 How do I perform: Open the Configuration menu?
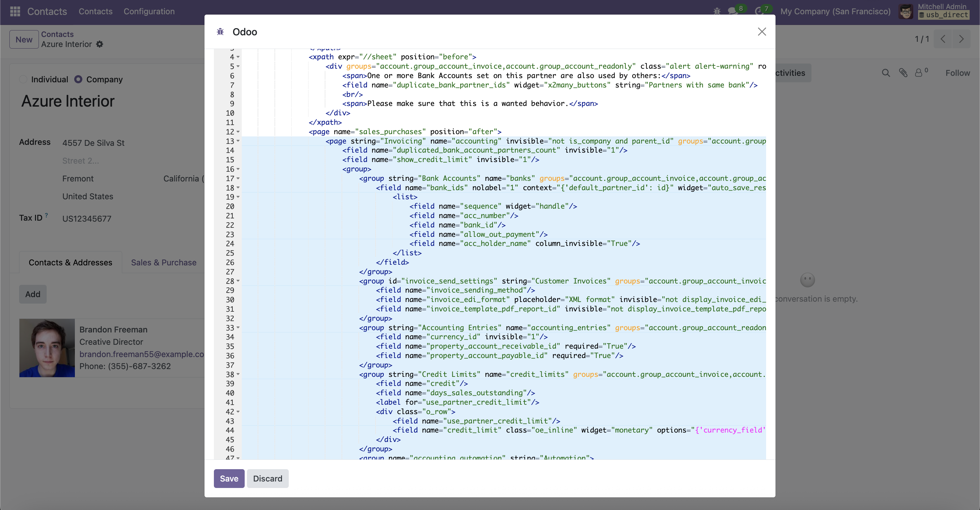pos(149,11)
